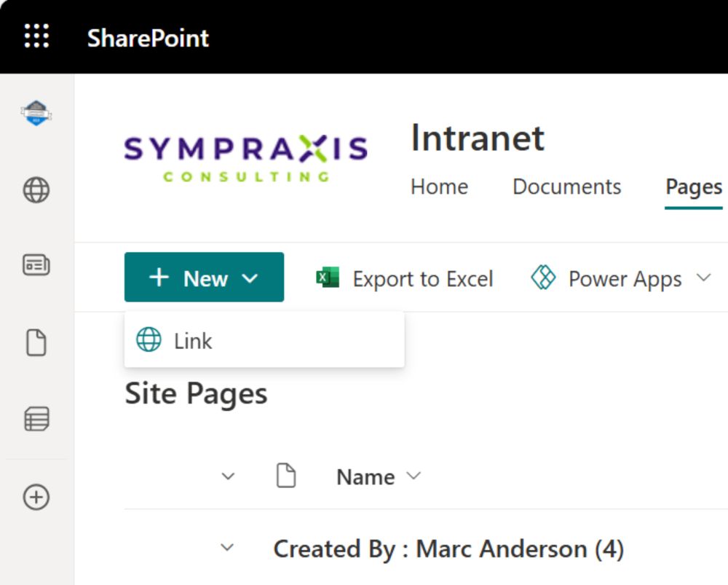Open the Name column sort dropdown chevron

pos(414,475)
